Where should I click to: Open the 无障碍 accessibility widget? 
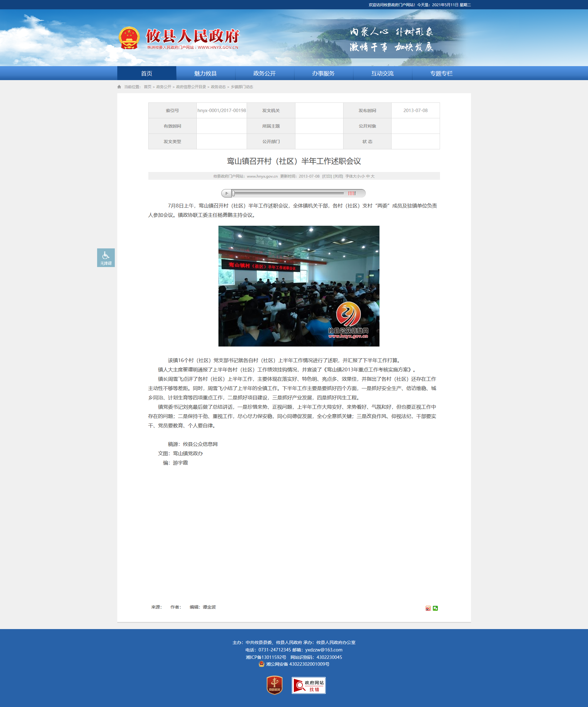click(106, 257)
